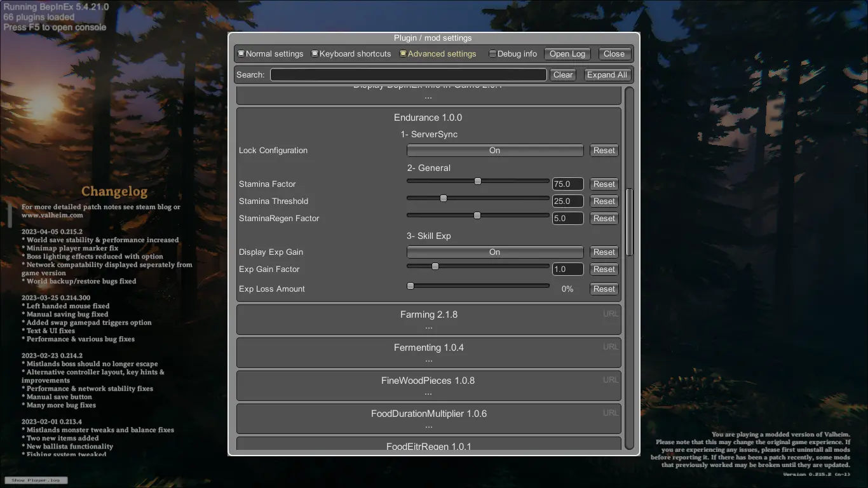
Task: Click the Changelog panel scrollbar
Action: pos(10,215)
